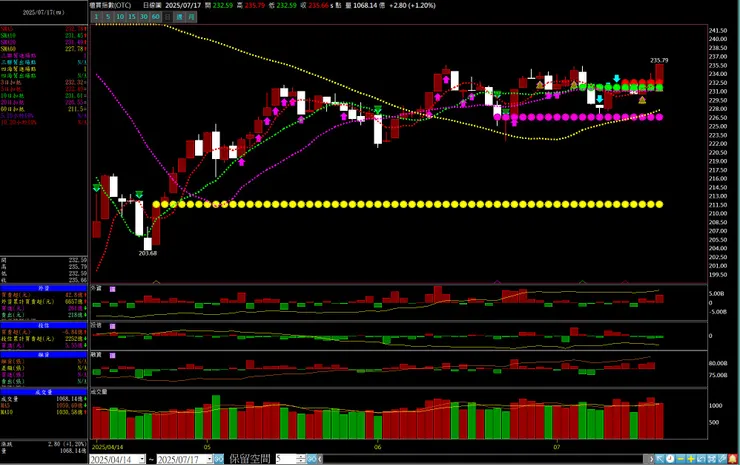This screenshot has height=465, width=740.
Task: Click the date 2025/07/17 in top-left corner
Action: [43, 12]
